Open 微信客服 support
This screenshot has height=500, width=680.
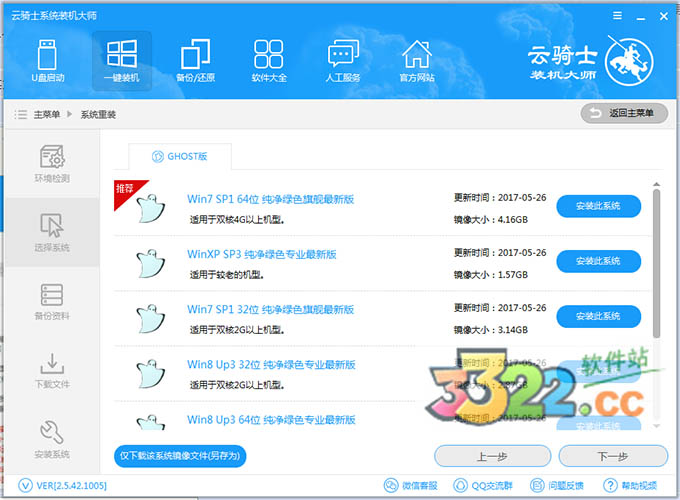[x=411, y=485]
